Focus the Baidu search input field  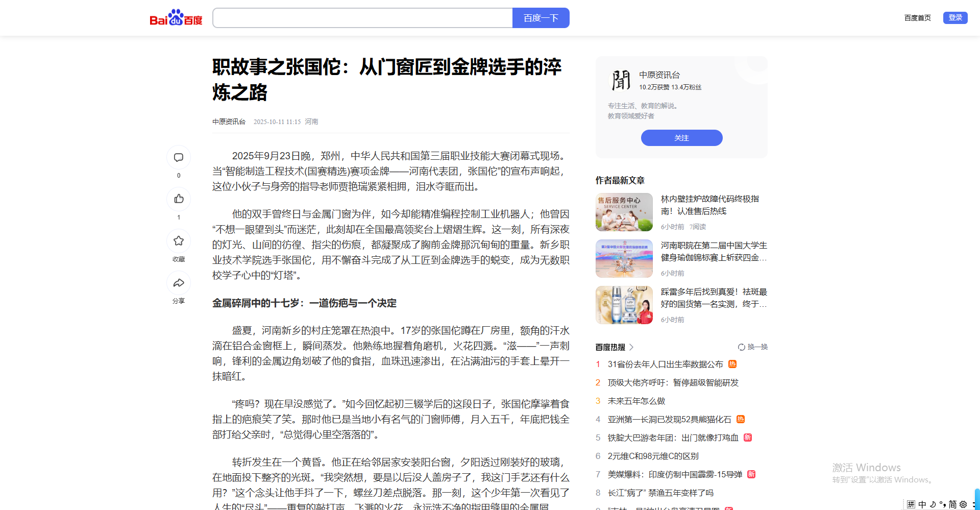[x=362, y=18]
